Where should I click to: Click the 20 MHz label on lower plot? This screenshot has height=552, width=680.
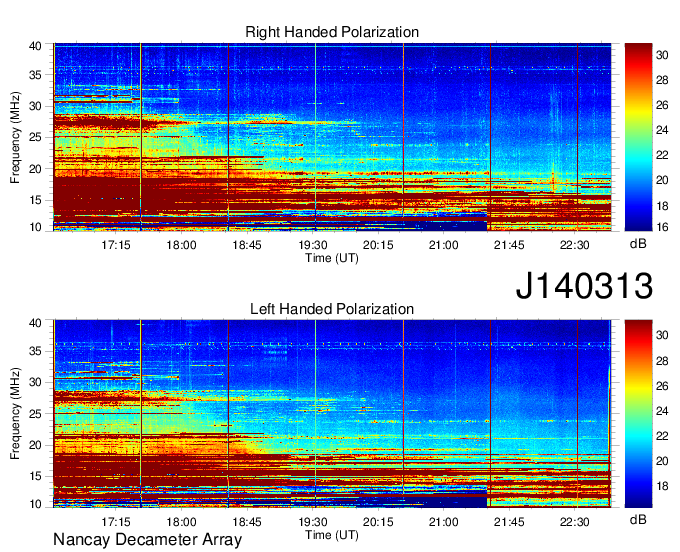(x=36, y=445)
